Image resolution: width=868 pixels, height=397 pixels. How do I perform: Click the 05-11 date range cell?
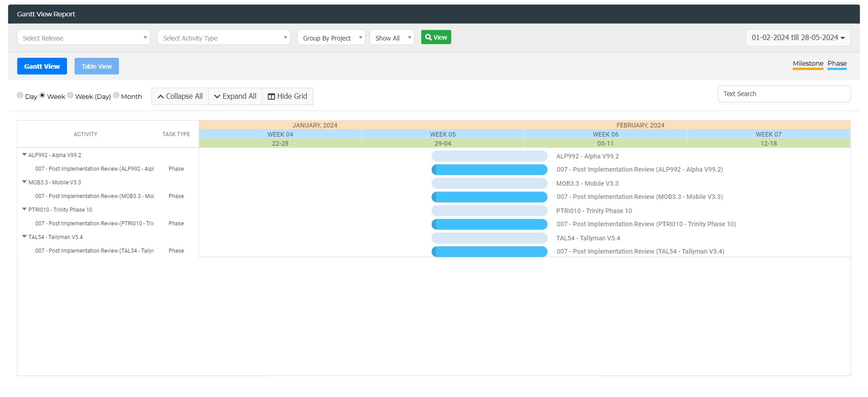(x=605, y=143)
